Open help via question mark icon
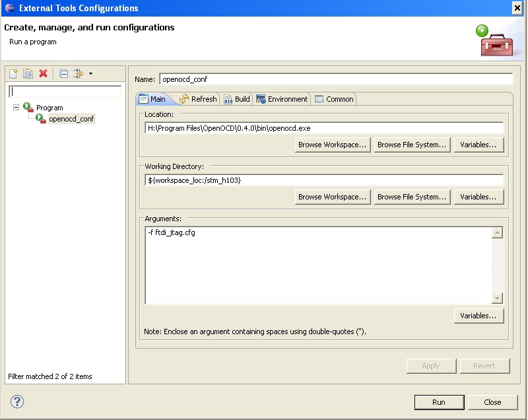This screenshot has height=420, width=528. pos(17,402)
